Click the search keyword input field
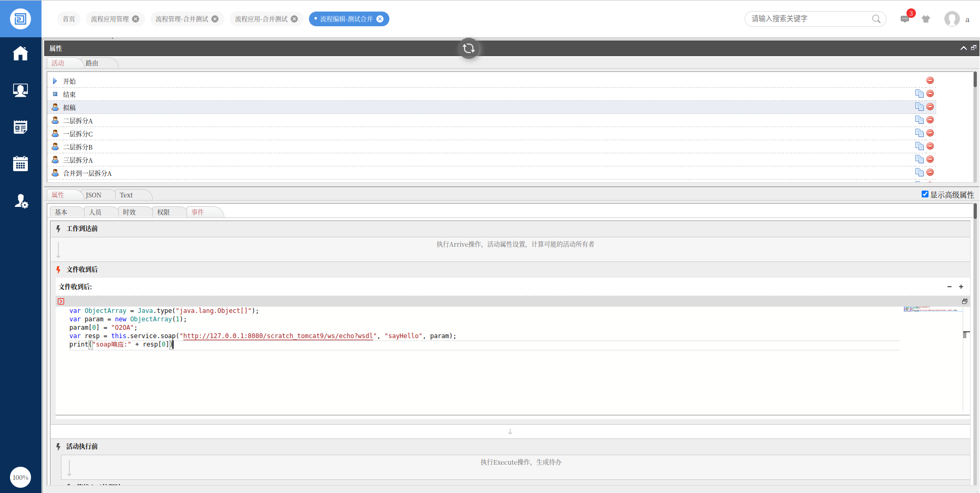 [x=809, y=19]
